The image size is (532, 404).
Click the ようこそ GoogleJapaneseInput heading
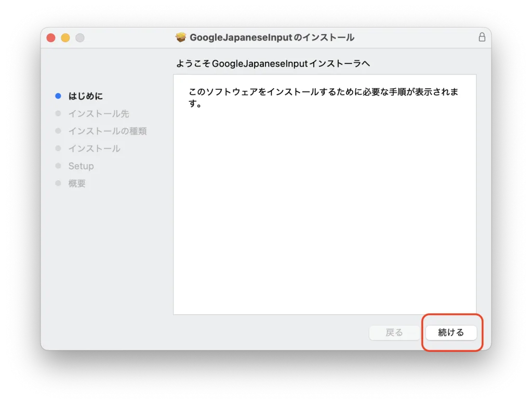[x=273, y=63]
